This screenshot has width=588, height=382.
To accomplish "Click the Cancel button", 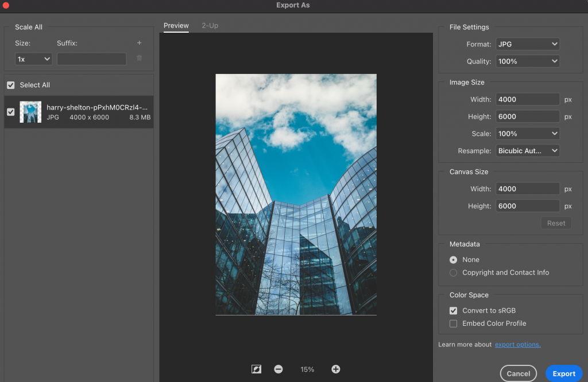I will [519, 373].
